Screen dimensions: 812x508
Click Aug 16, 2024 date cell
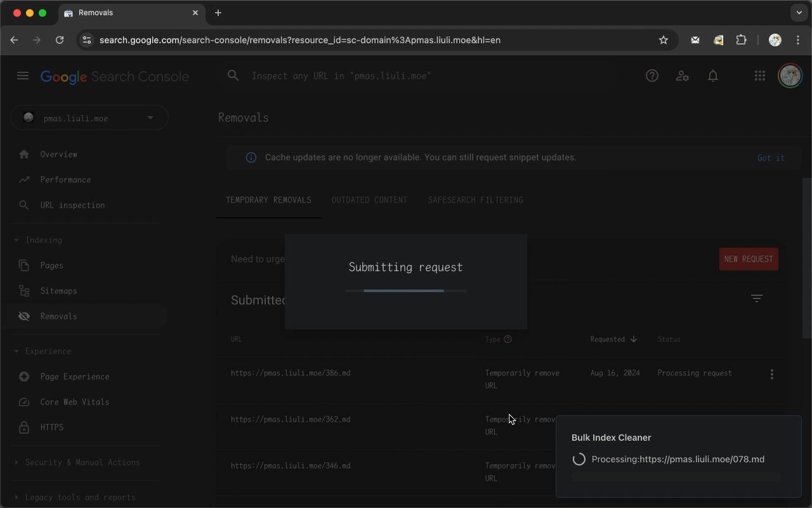click(615, 373)
